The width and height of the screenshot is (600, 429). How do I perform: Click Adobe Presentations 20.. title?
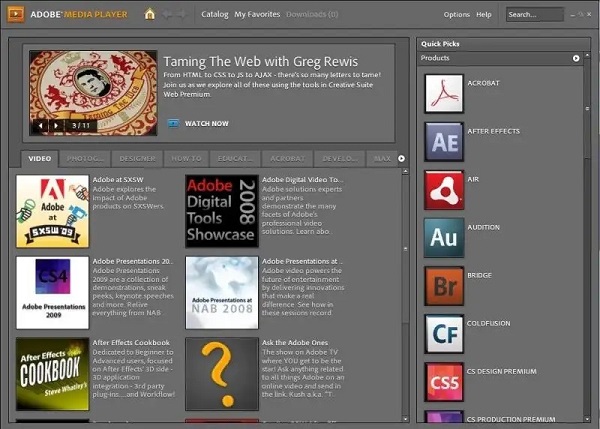tap(133, 261)
